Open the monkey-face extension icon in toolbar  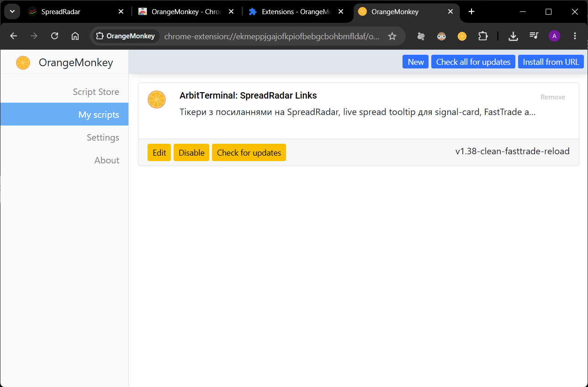[441, 36]
